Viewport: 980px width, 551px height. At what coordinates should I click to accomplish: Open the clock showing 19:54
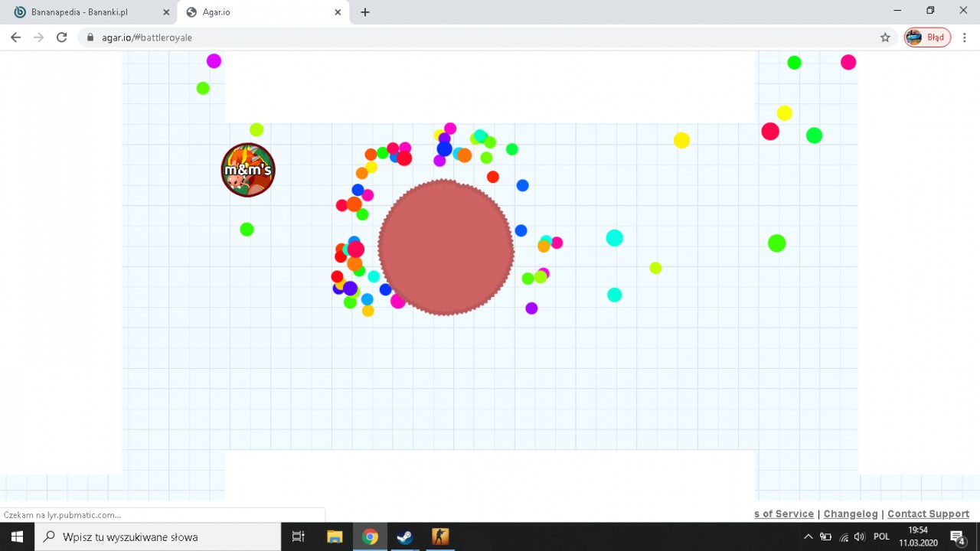pos(918,536)
